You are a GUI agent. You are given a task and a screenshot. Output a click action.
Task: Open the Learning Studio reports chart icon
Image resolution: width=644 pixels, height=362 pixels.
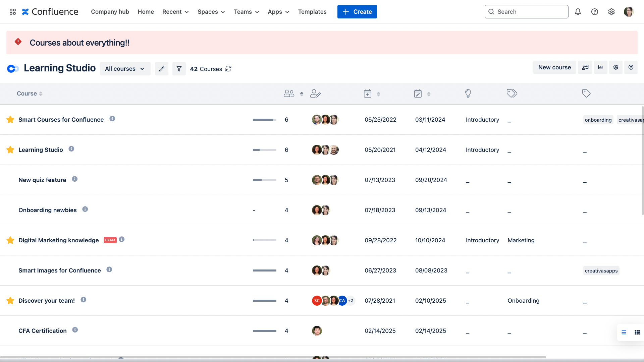click(x=601, y=67)
